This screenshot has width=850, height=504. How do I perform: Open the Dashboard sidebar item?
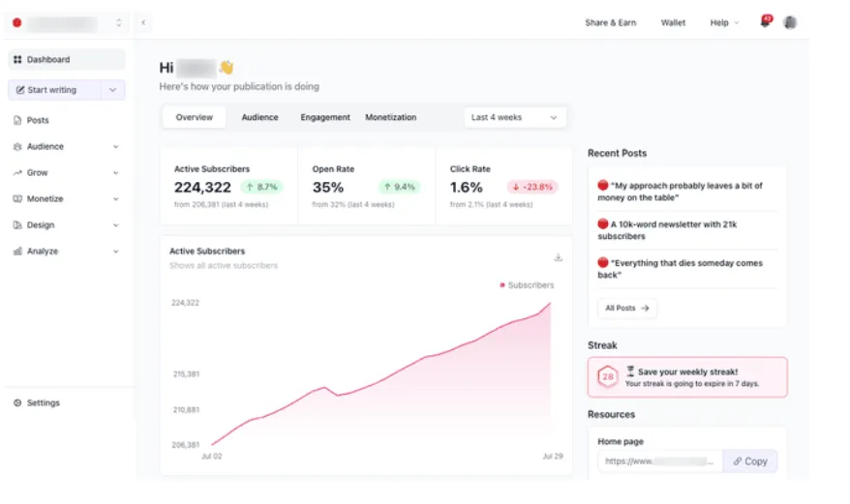tap(66, 60)
